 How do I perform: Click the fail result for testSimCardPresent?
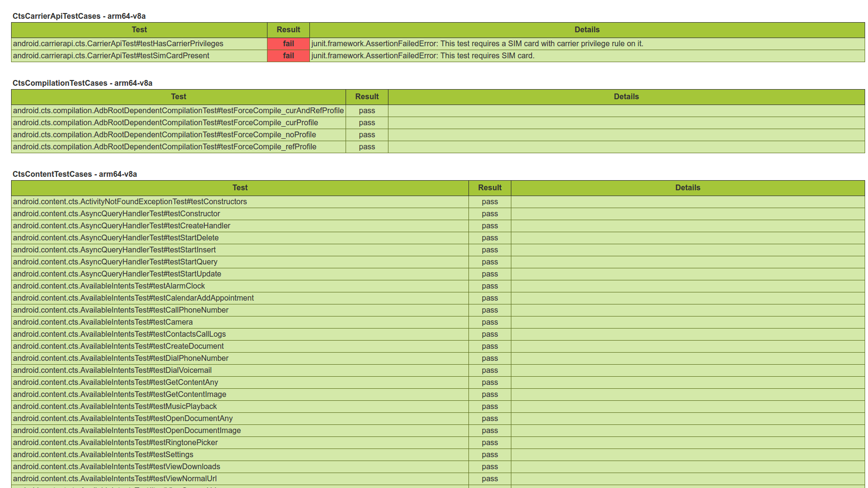288,55
